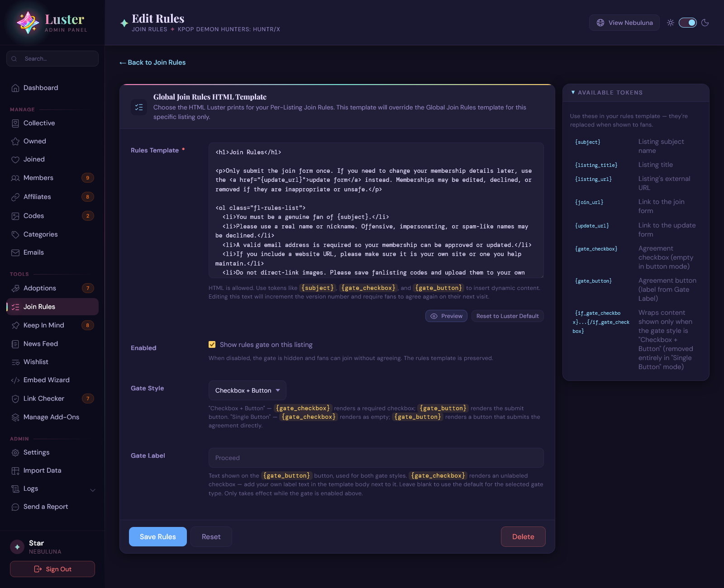Click the Import Data icon
The width and height of the screenshot is (724, 588).
tap(15, 470)
